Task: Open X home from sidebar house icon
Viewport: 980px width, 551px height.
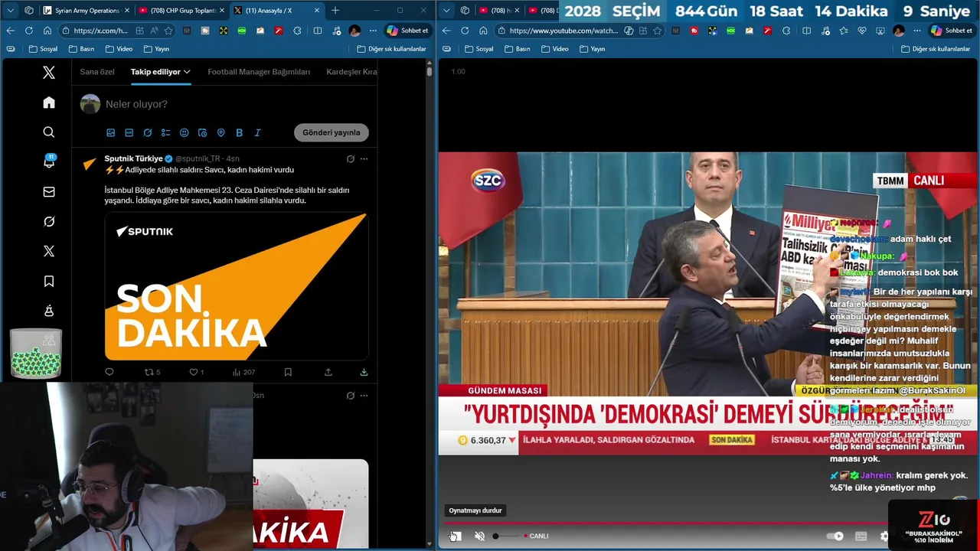Action: pyautogui.click(x=49, y=103)
